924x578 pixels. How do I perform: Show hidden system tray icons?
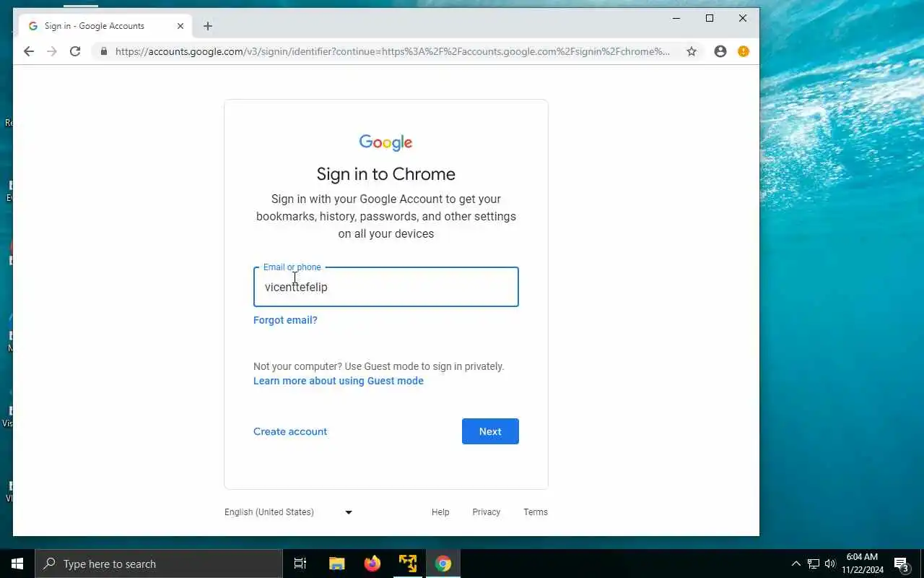point(796,564)
